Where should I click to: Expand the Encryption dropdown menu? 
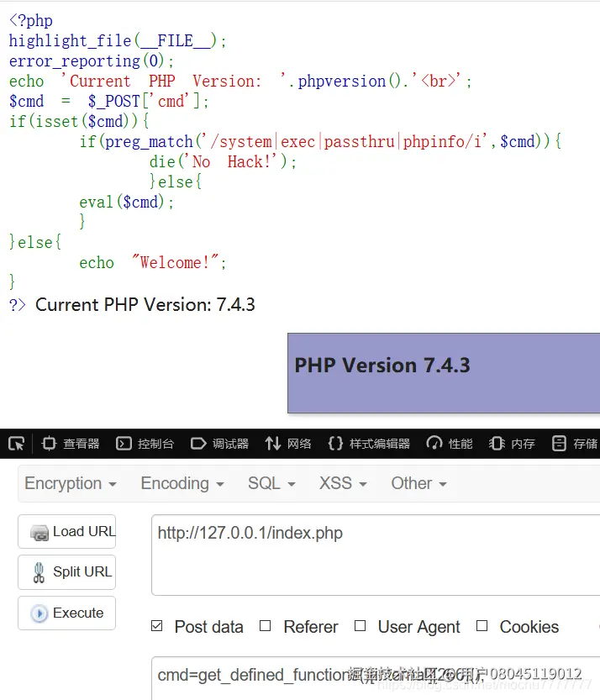71,483
